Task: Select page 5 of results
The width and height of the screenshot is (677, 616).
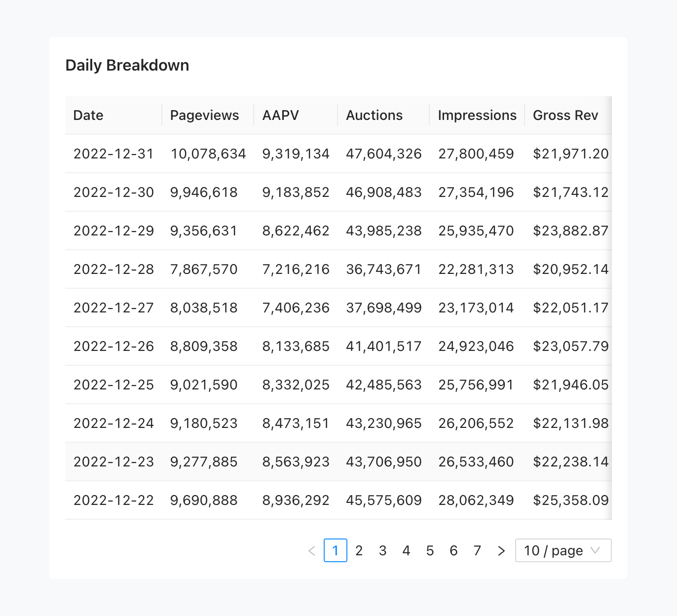Action: coord(430,550)
